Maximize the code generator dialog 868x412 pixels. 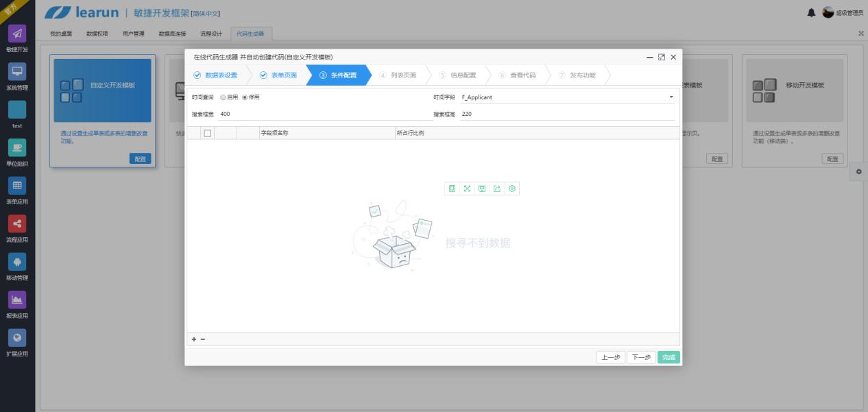click(662, 57)
